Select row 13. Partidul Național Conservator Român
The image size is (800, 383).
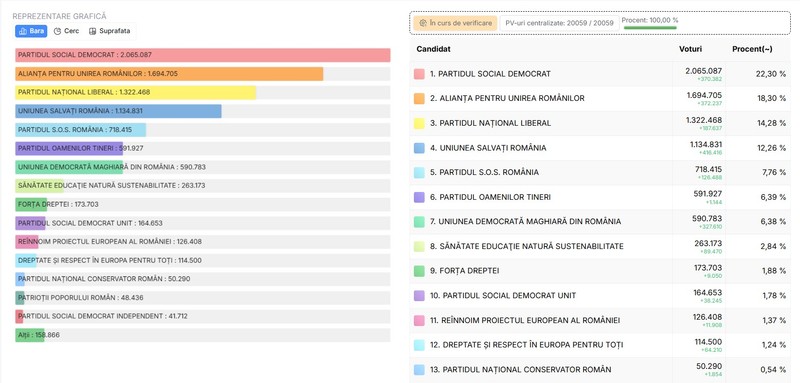[x=600, y=370]
